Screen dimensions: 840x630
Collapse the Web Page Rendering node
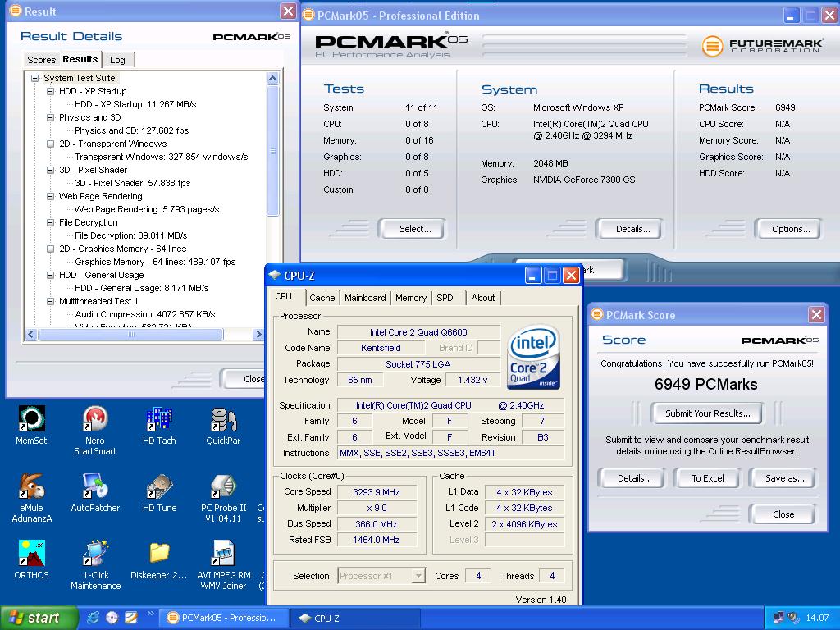coord(50,196)
